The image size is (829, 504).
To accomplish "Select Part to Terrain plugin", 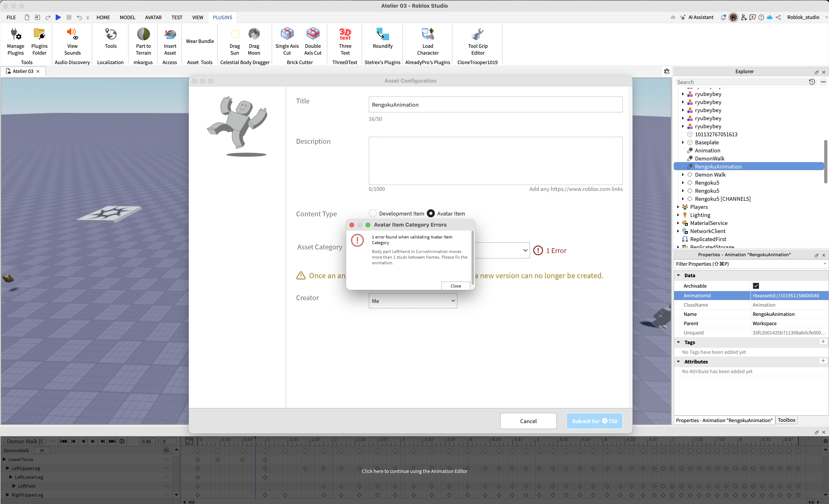I will tap(143, 41).
